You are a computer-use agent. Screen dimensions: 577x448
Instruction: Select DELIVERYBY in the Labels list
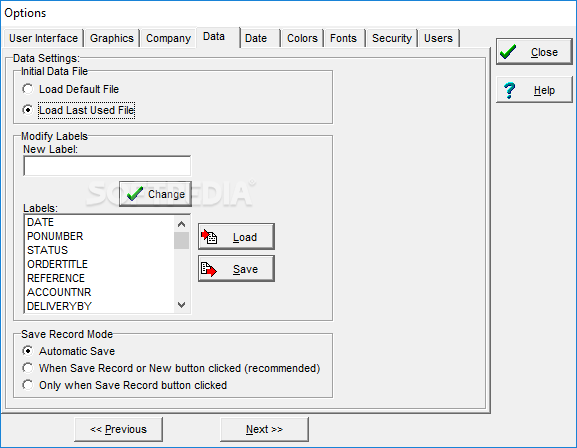[100, 306]
